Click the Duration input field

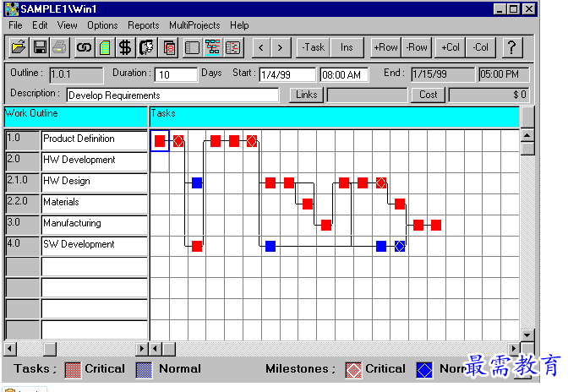[x=176, y=74]
